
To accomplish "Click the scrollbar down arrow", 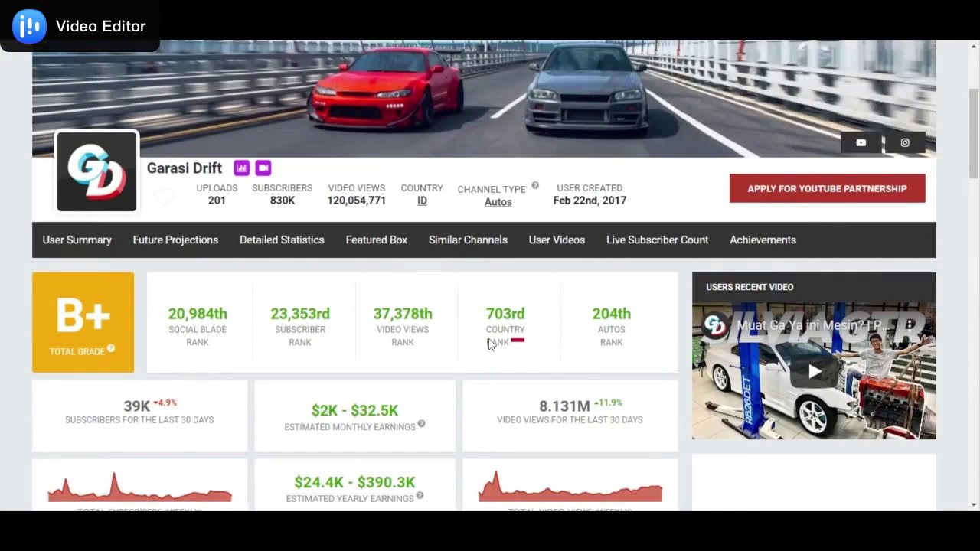I will coord(973,504).
